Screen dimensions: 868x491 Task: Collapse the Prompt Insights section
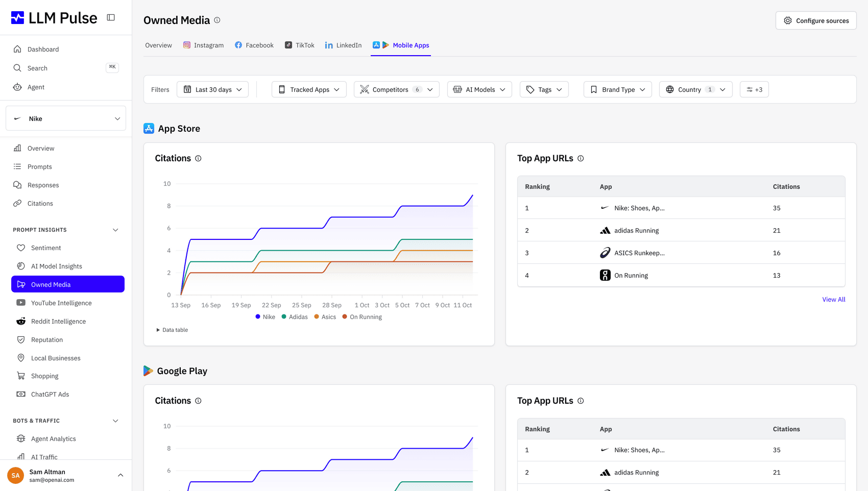[x=115, y=230]
